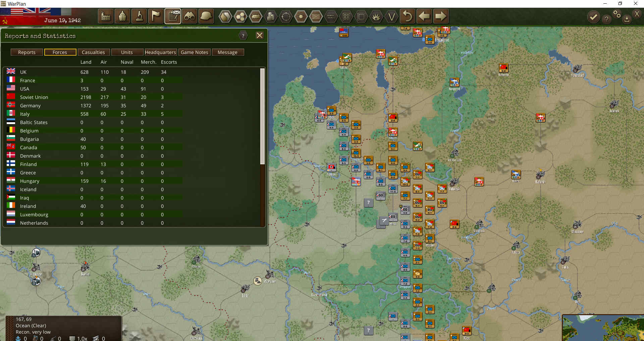Click the explosion hexagon icon
644x341 pixels.
(x=376, y=16)
